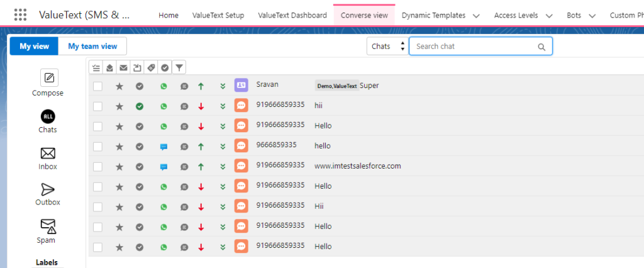Open the Spam folder
This screenshot has height=268, width=644.
(48, 226)
